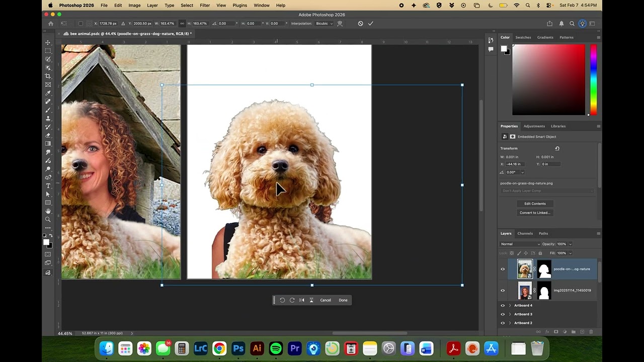Expand the Artboard 2 group
This screenshot has width=644, height=362.
(x=510, y=323)
